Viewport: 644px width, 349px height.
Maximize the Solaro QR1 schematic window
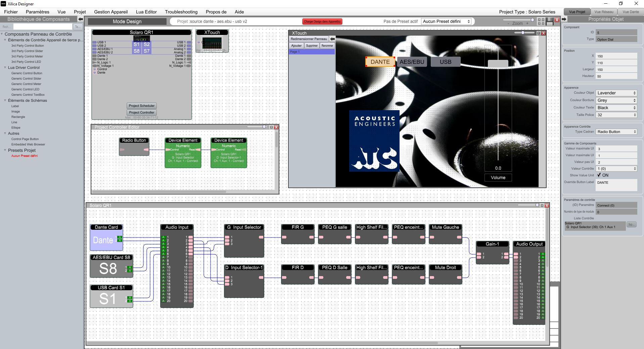tap(542, 205)
